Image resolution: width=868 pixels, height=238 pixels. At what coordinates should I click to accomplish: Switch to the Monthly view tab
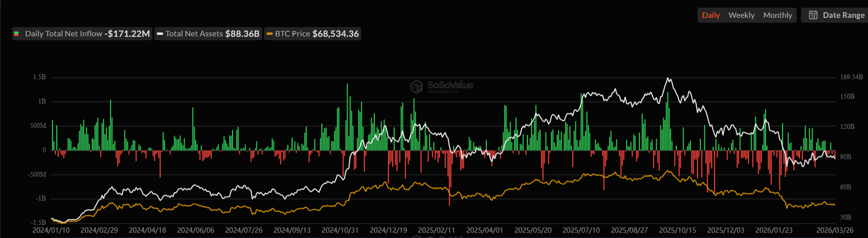click(777, 15)
